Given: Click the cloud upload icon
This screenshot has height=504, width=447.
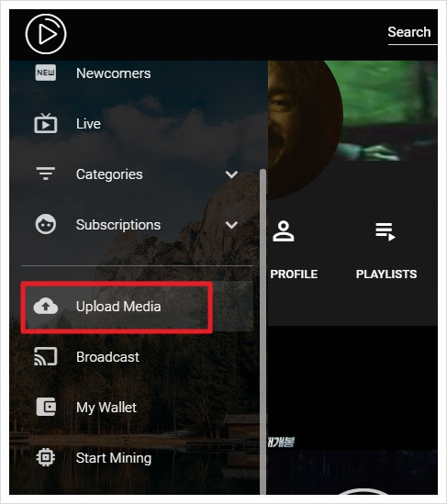Looking at the screenshot, I should coord(46,306).
